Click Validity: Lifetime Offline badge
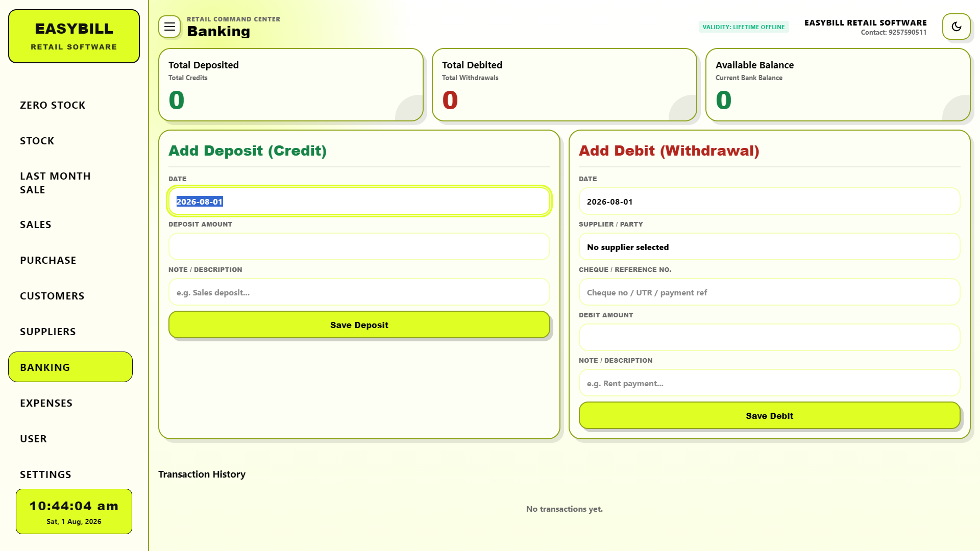Screen dimensions: 980x551 point(744,27)
